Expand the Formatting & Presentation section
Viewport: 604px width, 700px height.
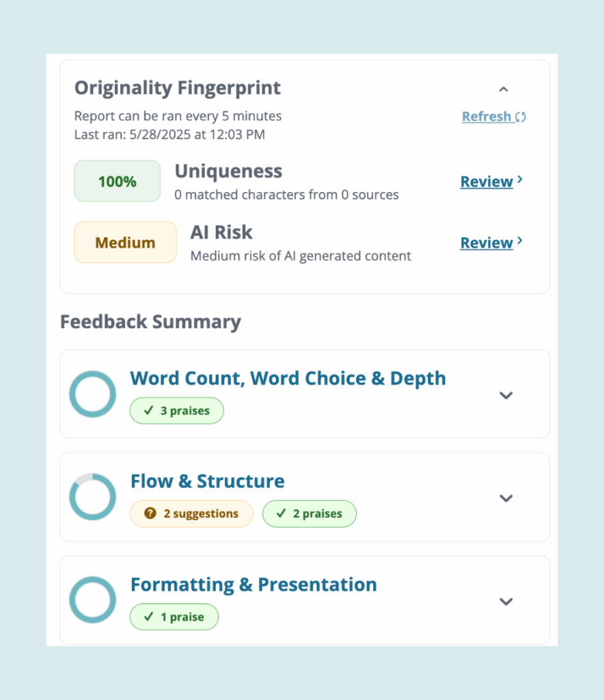506,602
